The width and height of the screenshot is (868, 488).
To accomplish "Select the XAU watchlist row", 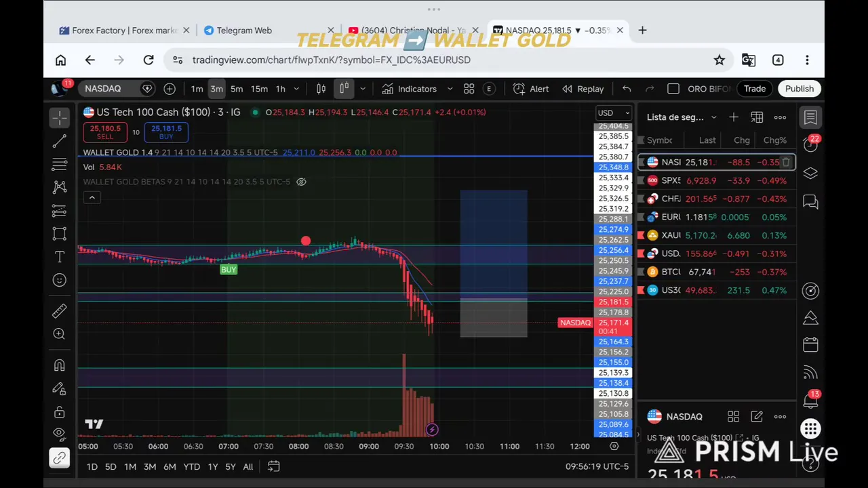I will [x=716, y=236].
